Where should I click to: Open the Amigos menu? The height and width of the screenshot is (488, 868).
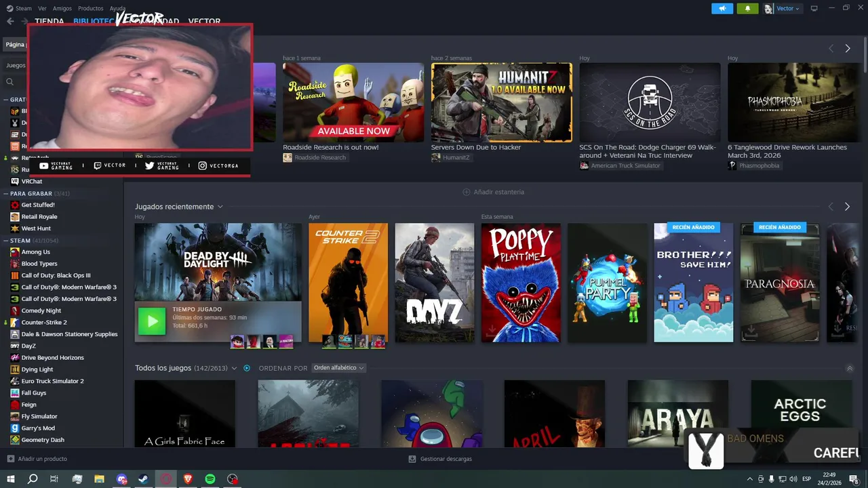(62, 8)
